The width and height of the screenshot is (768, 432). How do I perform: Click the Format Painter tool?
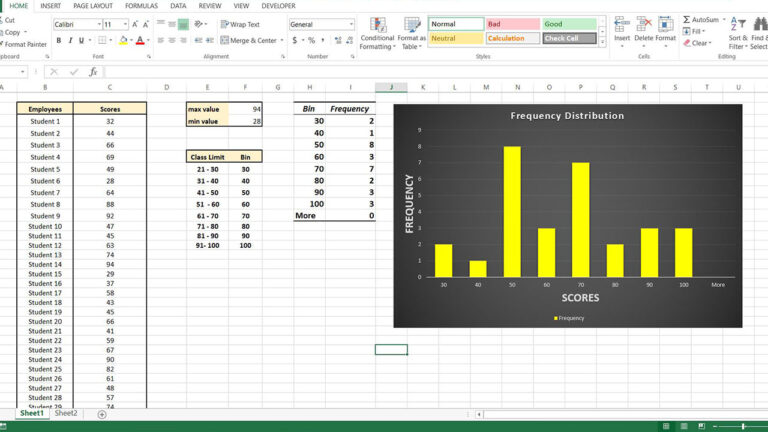24,44
